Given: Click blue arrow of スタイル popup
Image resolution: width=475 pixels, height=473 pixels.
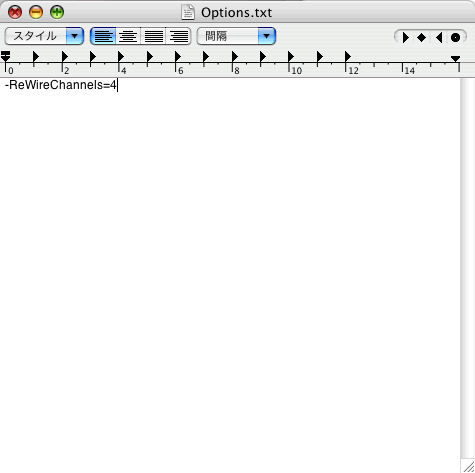Looking at the screenshot, I should point(75,36).
